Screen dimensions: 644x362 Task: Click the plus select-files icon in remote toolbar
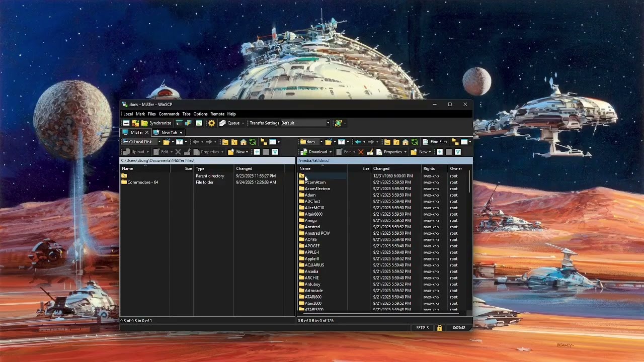440,152
